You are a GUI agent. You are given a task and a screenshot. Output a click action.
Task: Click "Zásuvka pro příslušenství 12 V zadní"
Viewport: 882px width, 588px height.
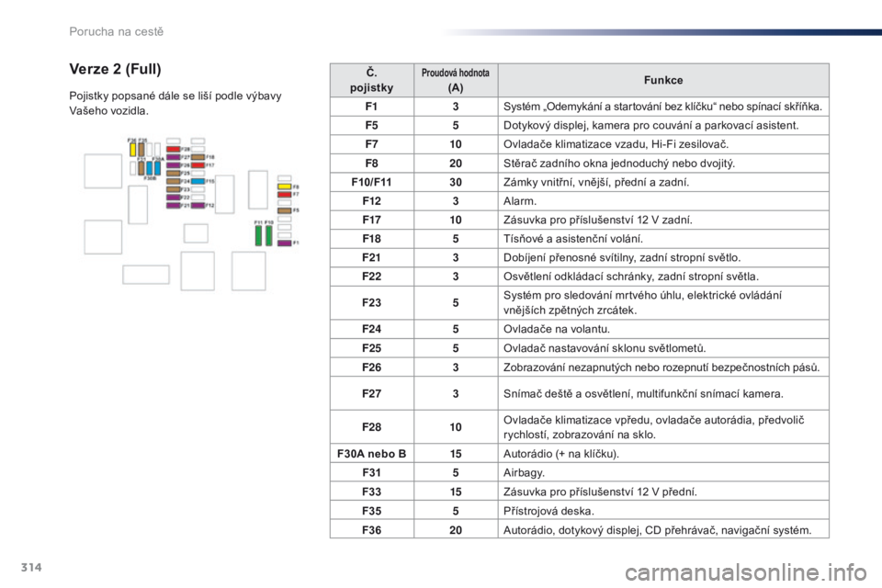(x=598, y=220)
